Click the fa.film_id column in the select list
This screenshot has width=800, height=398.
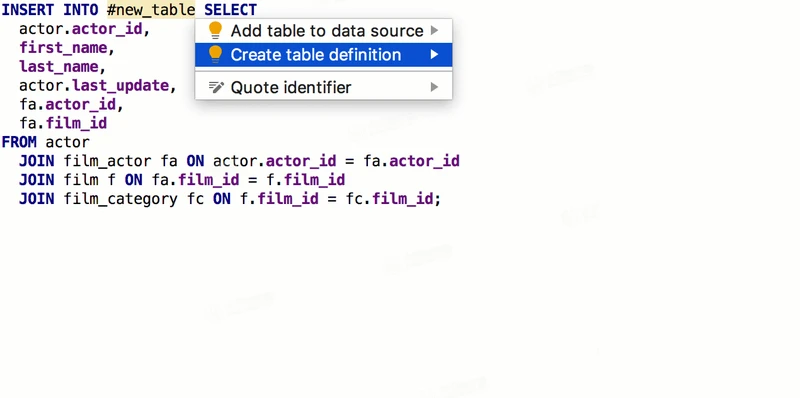pos(63,123)
